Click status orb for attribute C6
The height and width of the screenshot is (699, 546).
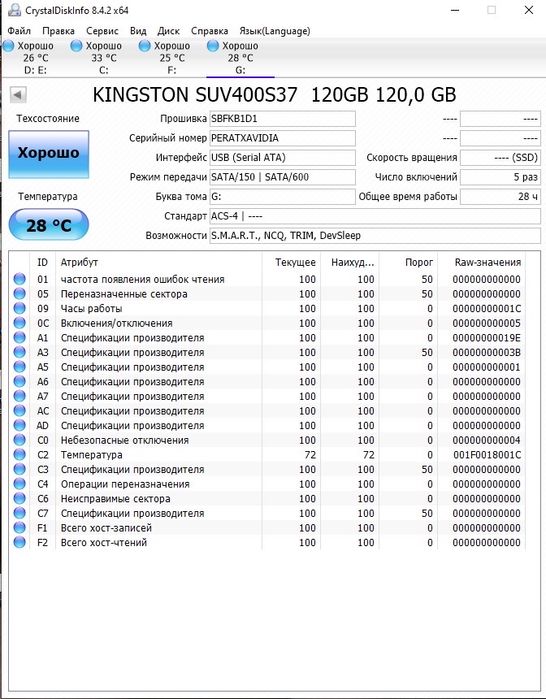pos(20,498)
